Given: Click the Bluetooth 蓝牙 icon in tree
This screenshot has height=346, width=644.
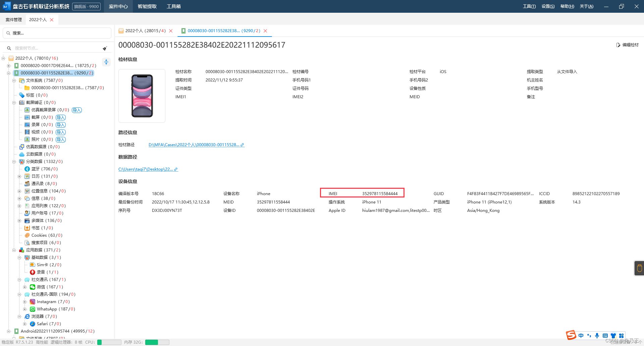Looking at the screenshot, I should (27, 169).
